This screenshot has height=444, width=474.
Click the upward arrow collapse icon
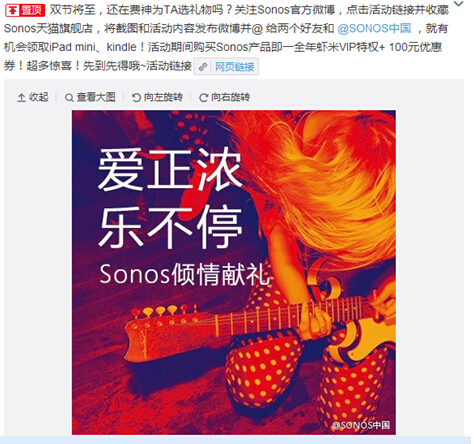click(x=21, y=98)
